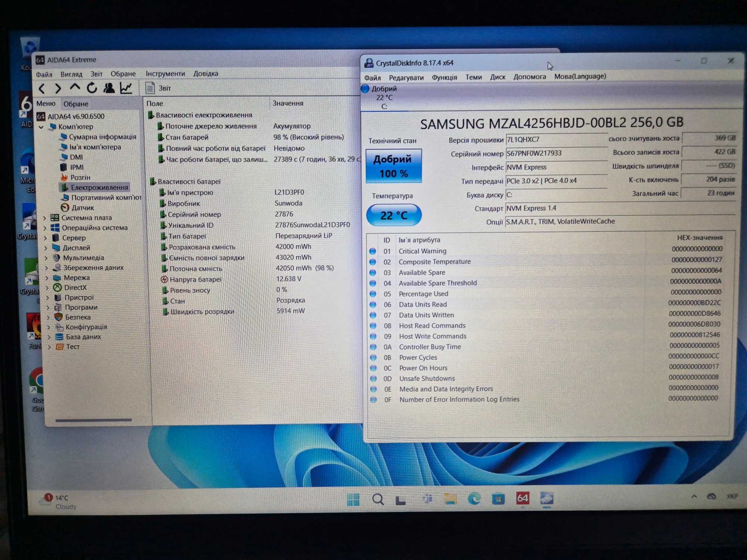The height and width of the screenshot is (560, 747).
Task: Open Диск menu in CrystalDiskInfo
Action: (498, 77)
